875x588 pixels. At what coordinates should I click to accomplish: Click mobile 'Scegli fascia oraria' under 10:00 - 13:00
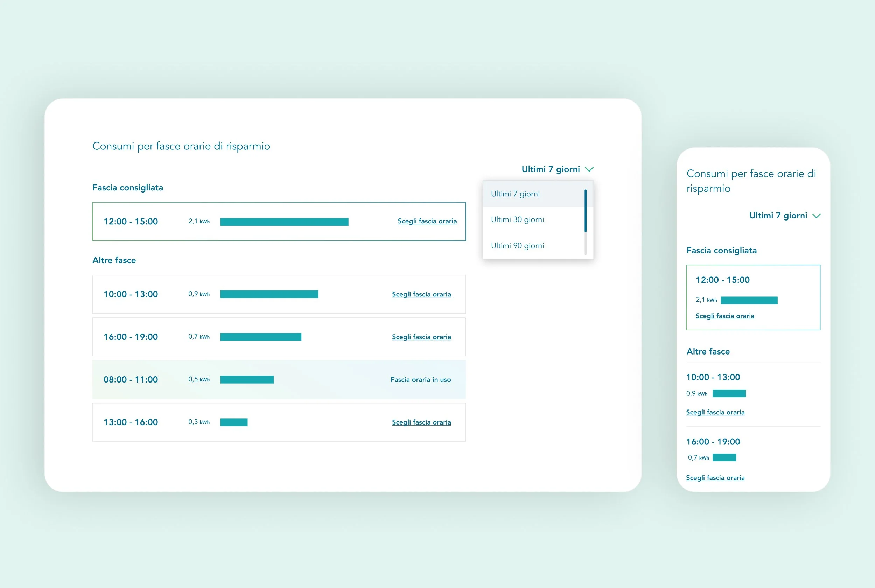tap(715, 413)
